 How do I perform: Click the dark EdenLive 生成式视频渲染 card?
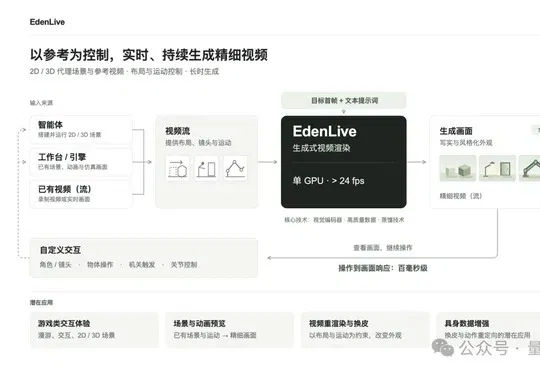click(x=344, y=162)
